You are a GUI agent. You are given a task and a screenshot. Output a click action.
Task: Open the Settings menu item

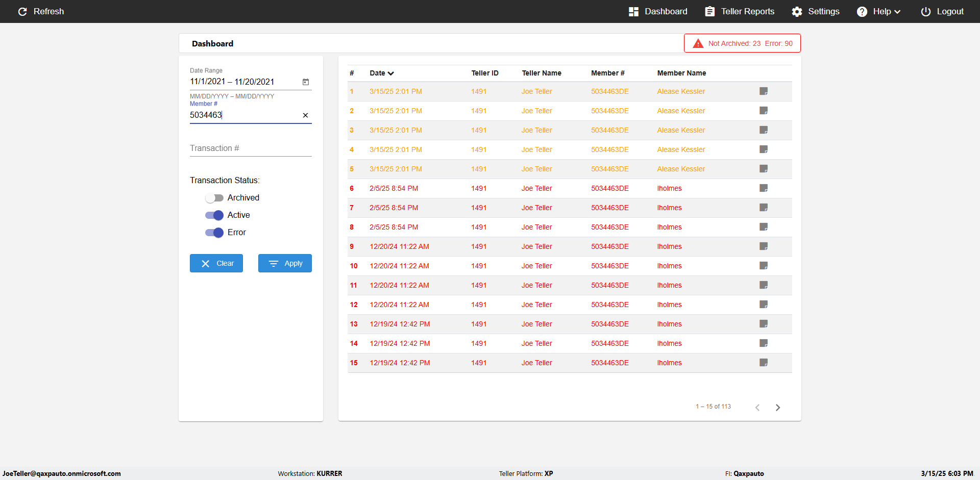[x=815, y=11]
